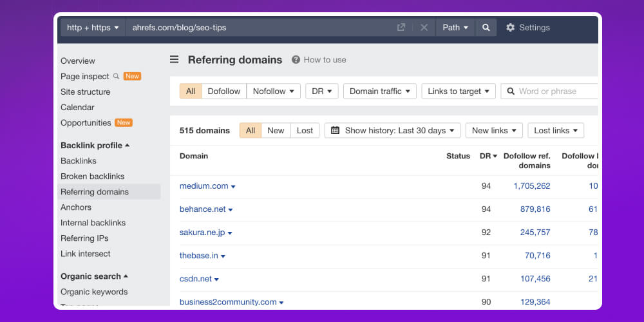Open the behance.net domain link

[202, 209]
